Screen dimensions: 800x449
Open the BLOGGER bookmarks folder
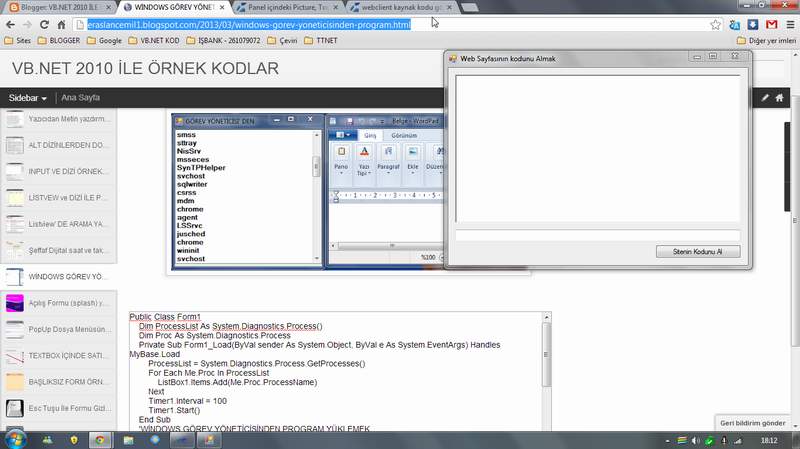pos(59,40)
